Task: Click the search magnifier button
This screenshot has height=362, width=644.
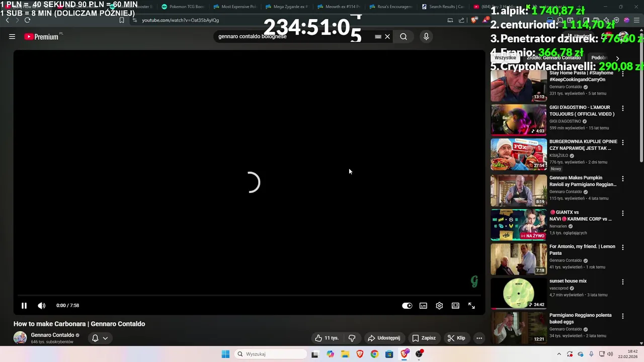Action: 404,37
